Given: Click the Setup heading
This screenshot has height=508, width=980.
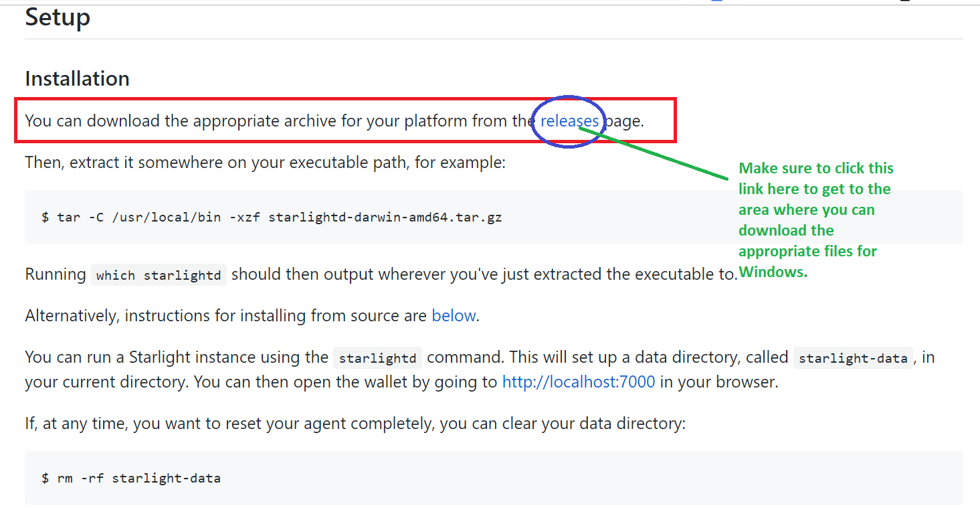Looking at the screenshot, I should point(58,17).
